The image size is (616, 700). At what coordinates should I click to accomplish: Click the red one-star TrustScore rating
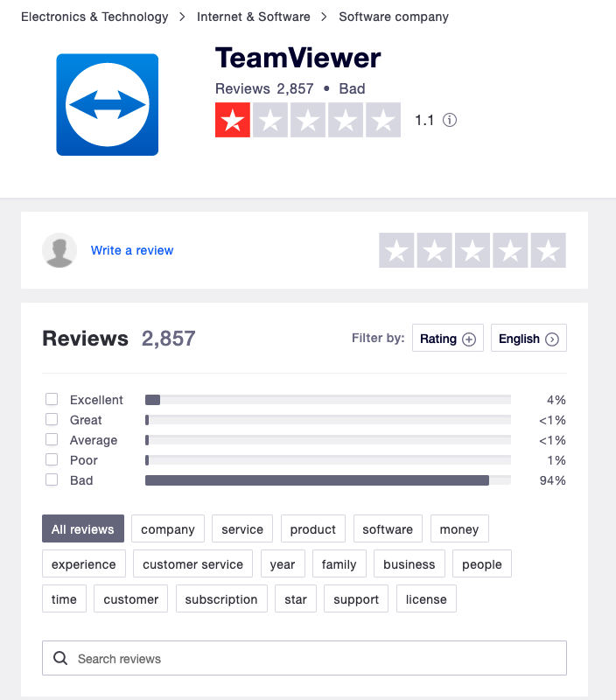[233, 121]
